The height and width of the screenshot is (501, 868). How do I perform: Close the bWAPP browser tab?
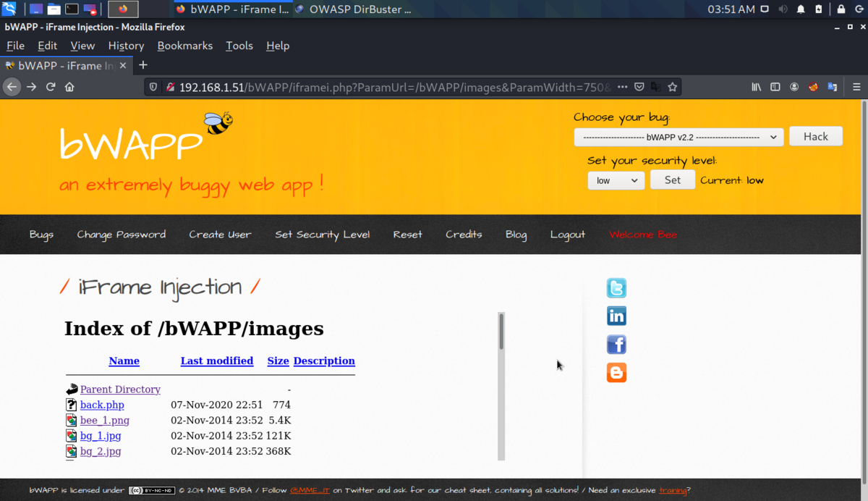[x=123, y=65]
